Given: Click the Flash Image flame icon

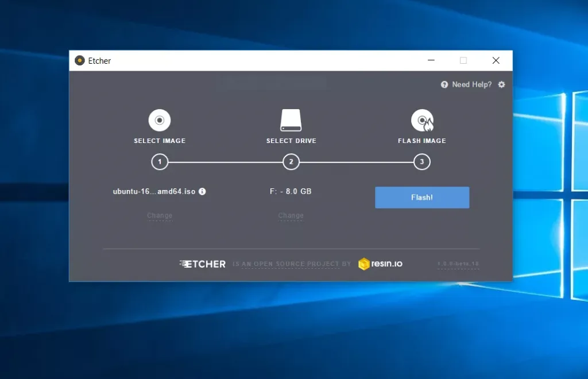Looking at the screenshot, I should point(422,121).
